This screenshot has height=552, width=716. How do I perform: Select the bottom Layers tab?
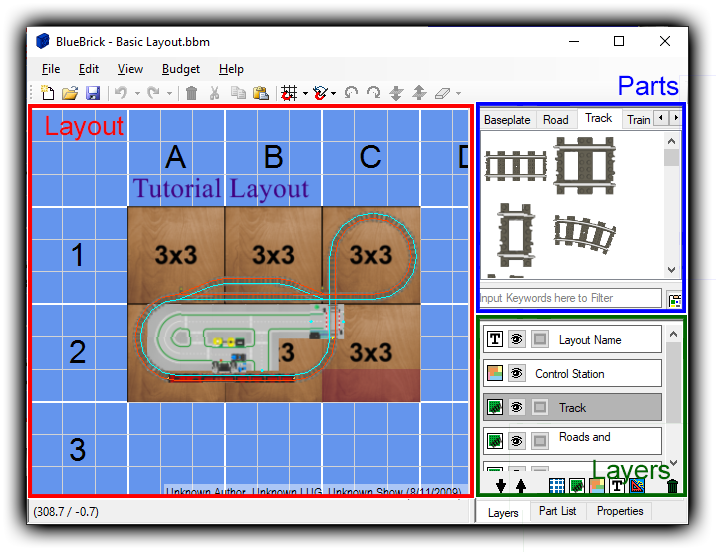[x=503, y=512]
